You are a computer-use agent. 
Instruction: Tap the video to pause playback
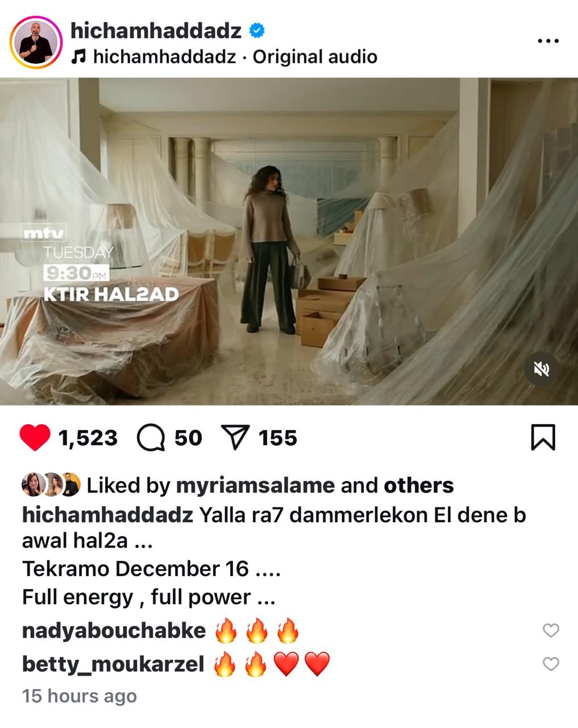click(x=289, y=241)
